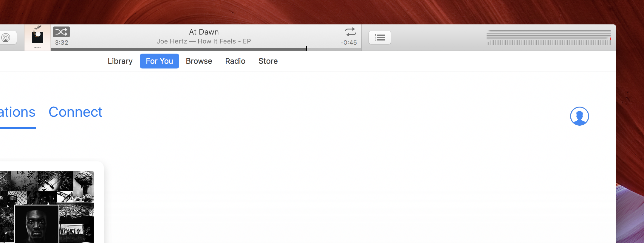Toggle shuffle playback
Image resolution: width=644 pixels, height=243 pixels.
coord(61,32)
